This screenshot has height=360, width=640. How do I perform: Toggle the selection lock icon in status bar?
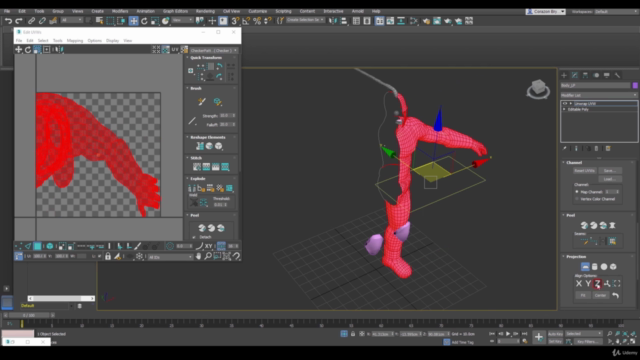(353, 333)
